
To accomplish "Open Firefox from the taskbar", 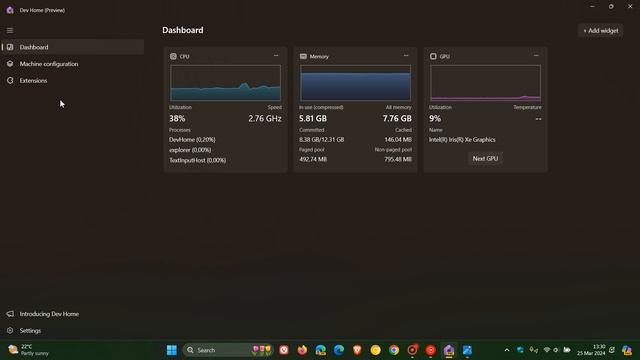I will click(302, 350).
